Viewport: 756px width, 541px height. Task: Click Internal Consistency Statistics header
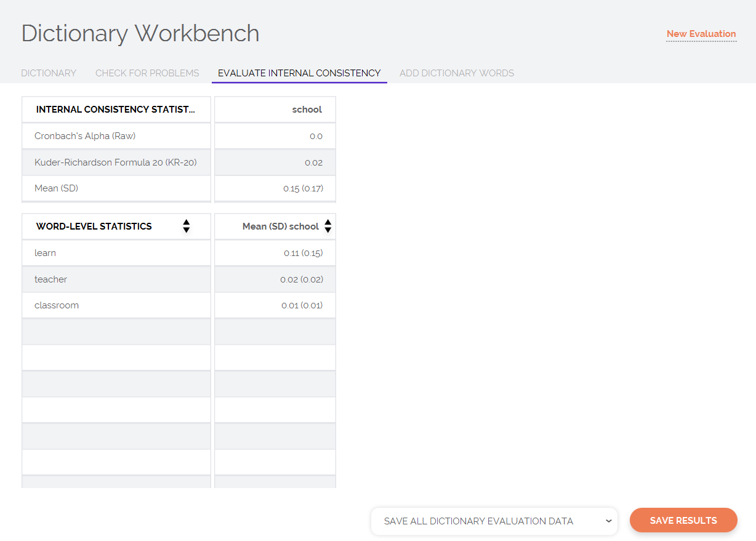point(116,110)
